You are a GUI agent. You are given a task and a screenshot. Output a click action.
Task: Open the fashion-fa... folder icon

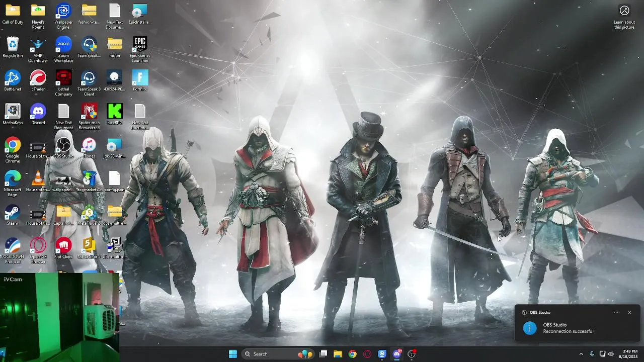point(89,14)
